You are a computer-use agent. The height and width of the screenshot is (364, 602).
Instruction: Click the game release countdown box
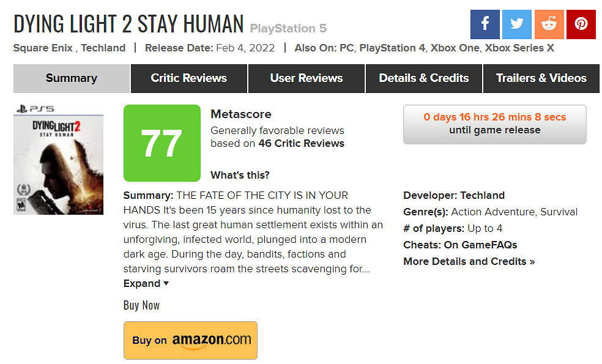point(494,124)
